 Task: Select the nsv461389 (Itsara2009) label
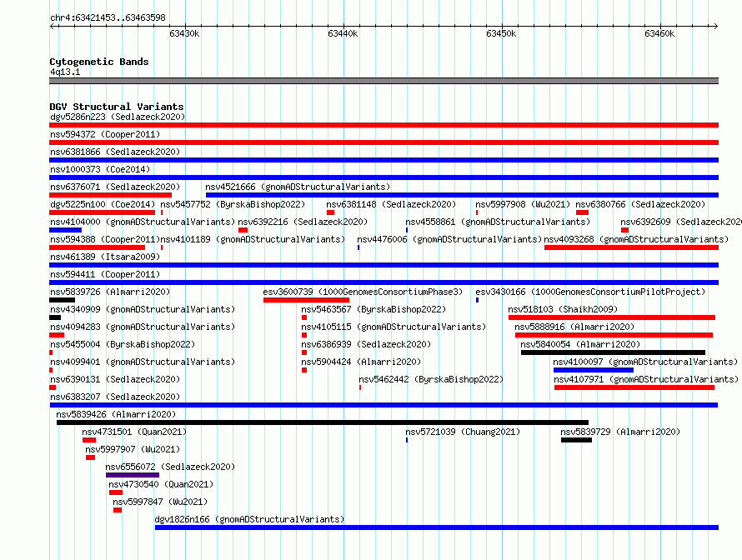105,257
